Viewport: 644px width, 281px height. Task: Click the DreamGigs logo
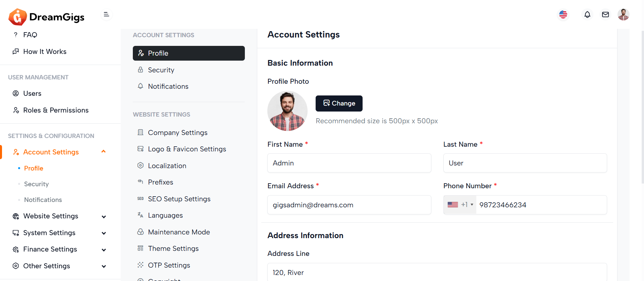pos(46,17)
